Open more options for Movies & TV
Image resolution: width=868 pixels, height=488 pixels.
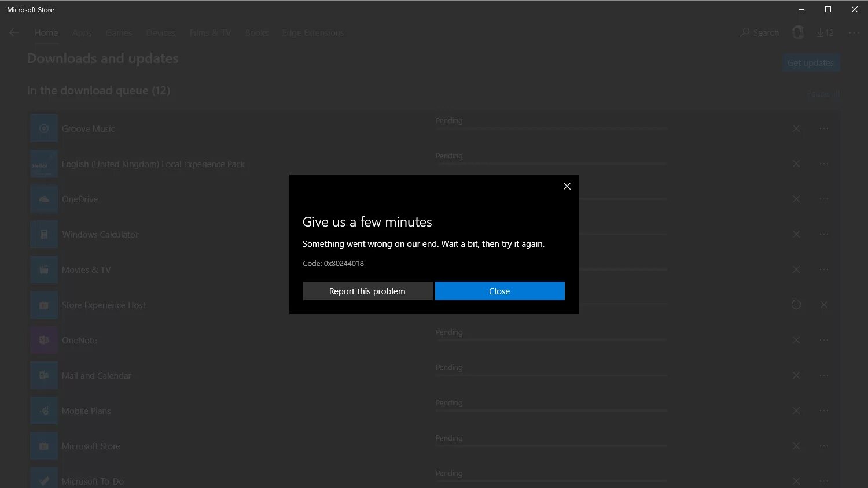[x=824, y=269]
